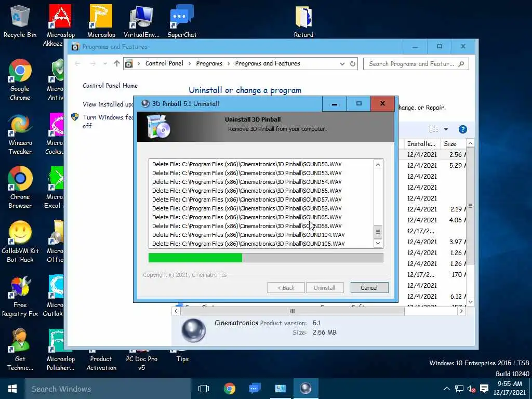532x399 pixels.
Task: Refresh the Programs and Features address bar
Action: (353, 64)
